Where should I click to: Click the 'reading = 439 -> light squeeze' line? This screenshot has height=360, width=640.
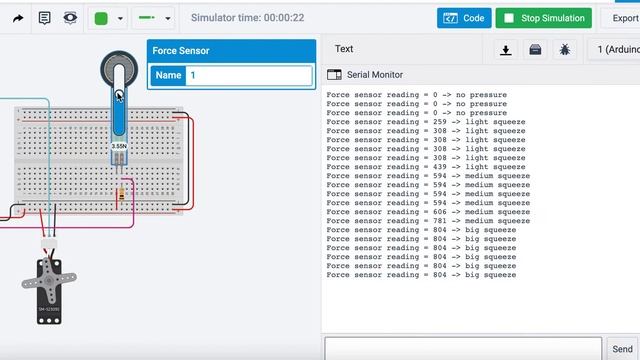pyautogui.click(x=426, y=167)
